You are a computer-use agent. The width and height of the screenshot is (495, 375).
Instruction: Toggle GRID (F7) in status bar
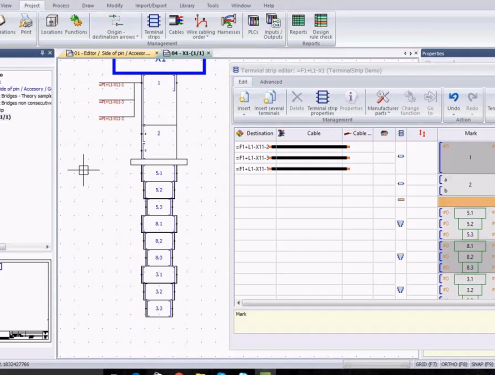[x=426, y=364]
